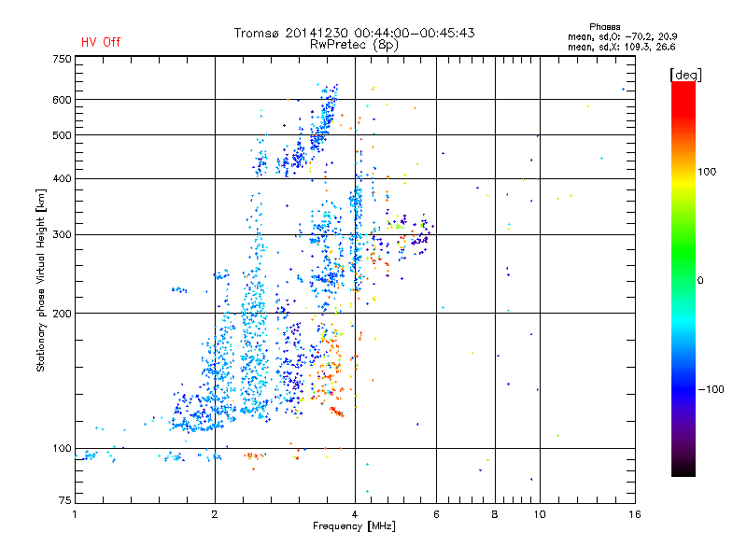Click the y-axis tick '500'
Viewport: 747px width, 560px height.
click(62, 135)
